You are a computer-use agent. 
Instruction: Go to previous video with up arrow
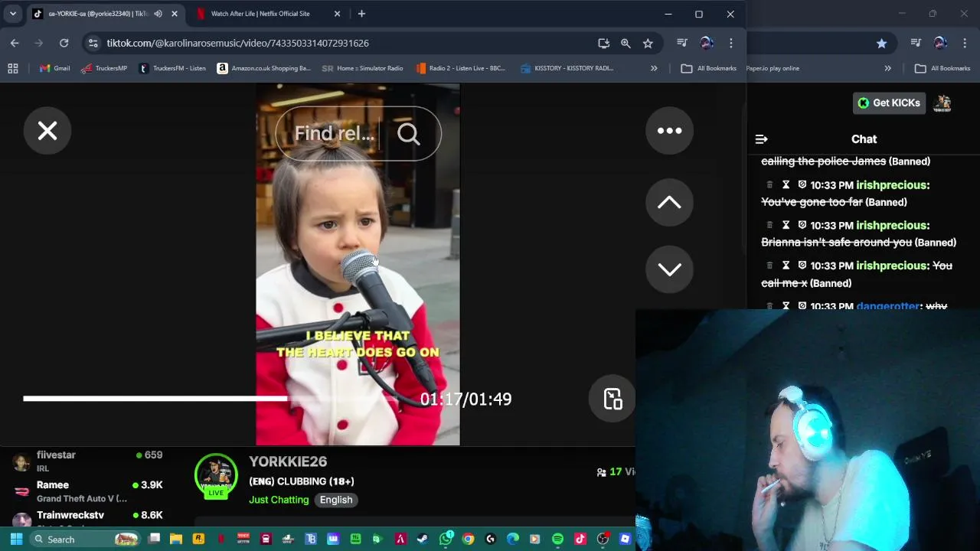669,202
